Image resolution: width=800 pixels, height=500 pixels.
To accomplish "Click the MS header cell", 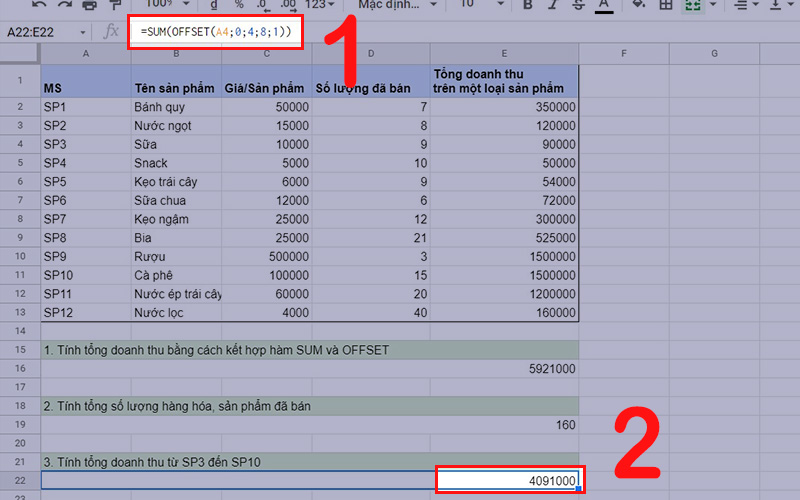I will click(86, 81).
